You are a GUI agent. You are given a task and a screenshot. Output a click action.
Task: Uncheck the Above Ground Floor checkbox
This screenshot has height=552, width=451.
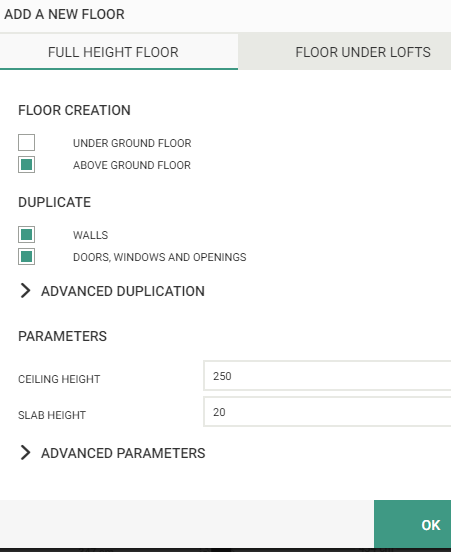[x=26, y=164]
